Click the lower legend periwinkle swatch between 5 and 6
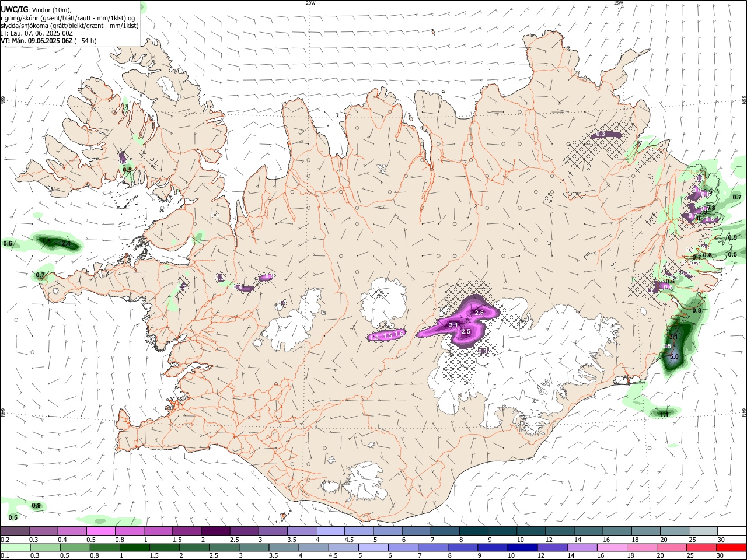747x560 pixels. tap(373, 547)
